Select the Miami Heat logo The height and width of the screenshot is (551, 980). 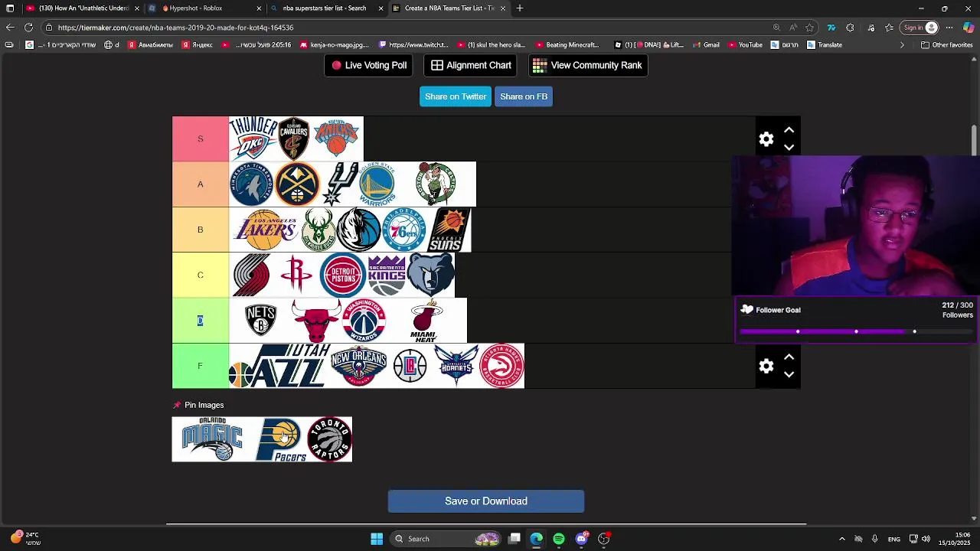point(425,321)
